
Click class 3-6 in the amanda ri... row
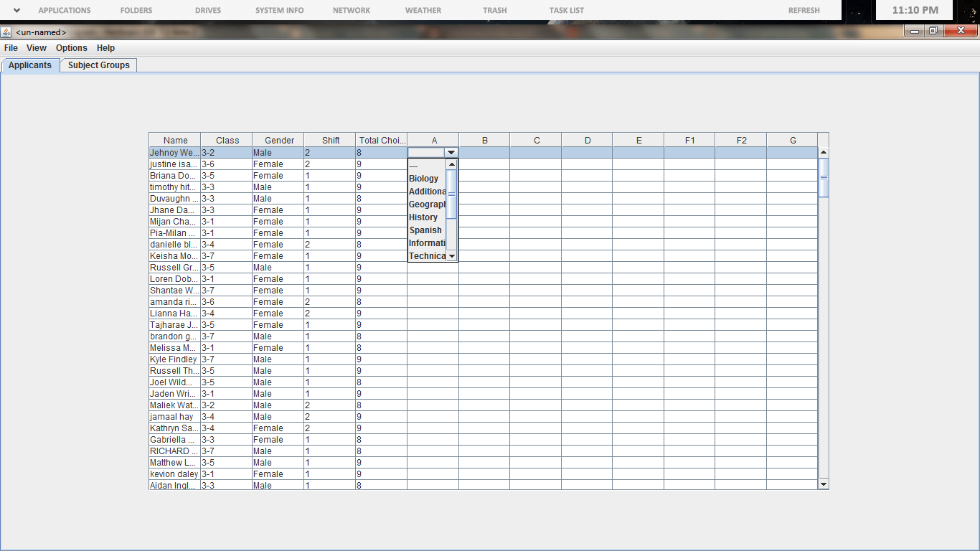point(227,302)
